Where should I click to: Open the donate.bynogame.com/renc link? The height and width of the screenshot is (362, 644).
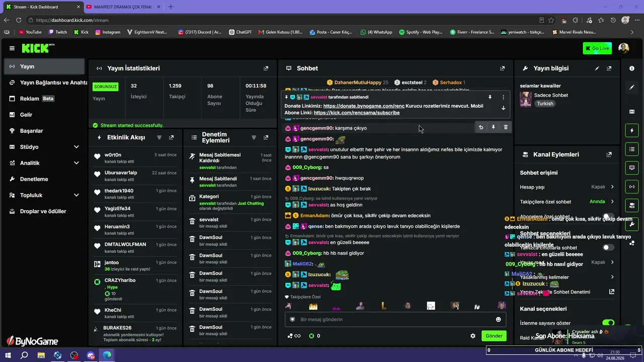364,106
